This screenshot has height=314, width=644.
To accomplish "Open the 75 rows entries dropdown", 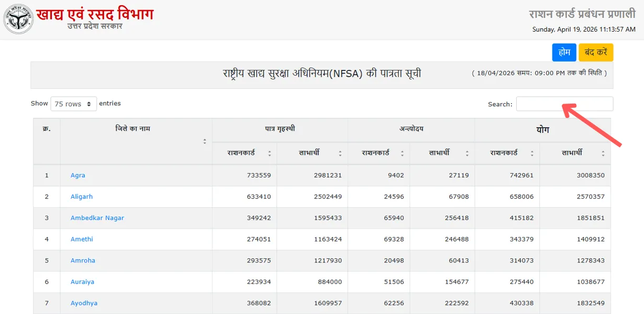I will pyautogui.click(x=74, y=104).
